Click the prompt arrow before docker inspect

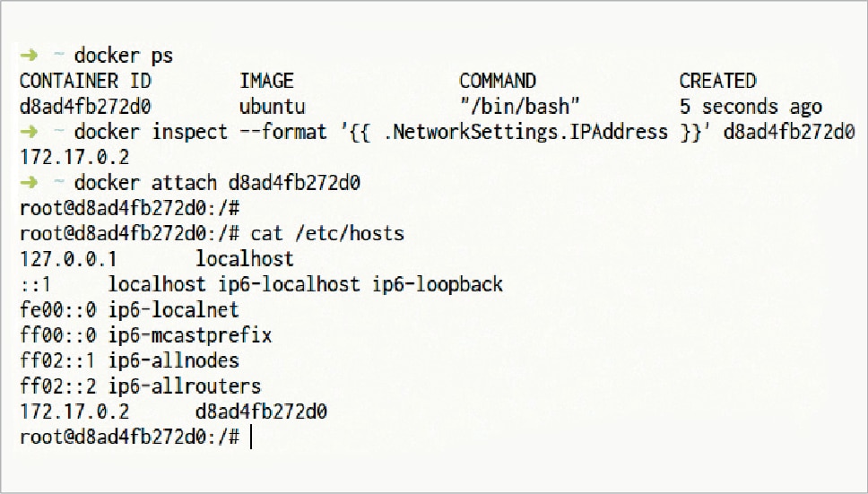tap(28, 132)
